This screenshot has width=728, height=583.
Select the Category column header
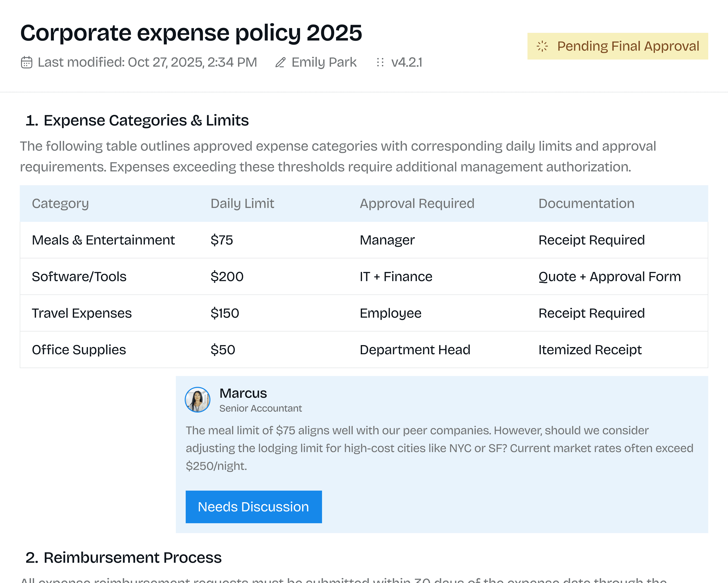tap(61, 203)
